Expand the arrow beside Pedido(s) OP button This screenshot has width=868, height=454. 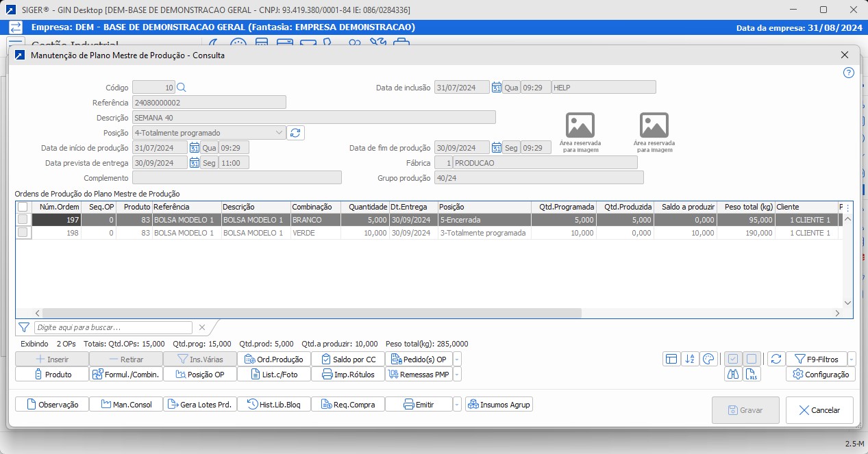(x=457, y=359)
